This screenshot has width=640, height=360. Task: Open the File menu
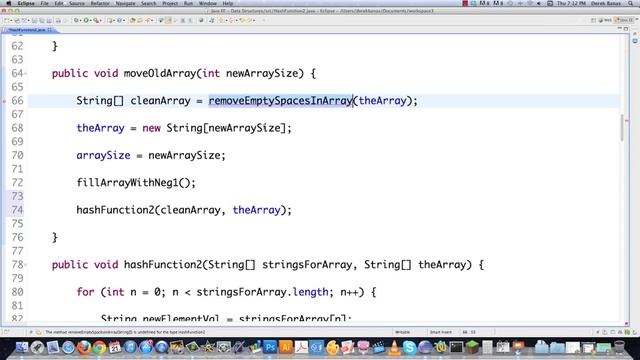[44, 3]
